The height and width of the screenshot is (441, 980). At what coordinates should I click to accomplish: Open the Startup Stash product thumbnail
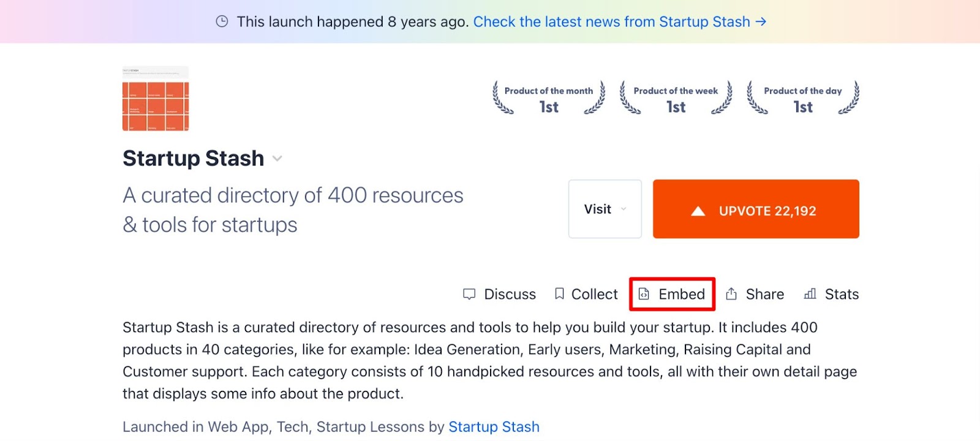pos(156,99)
